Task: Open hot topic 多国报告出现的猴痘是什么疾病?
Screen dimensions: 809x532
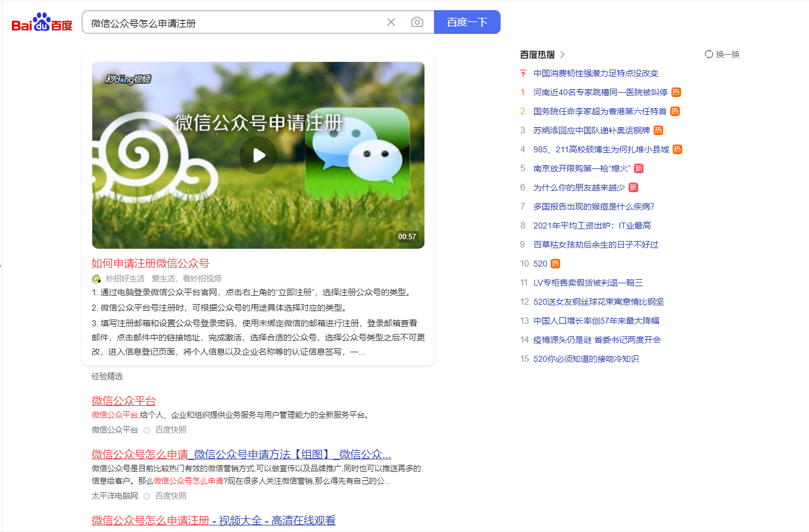Action: point(594,206)
